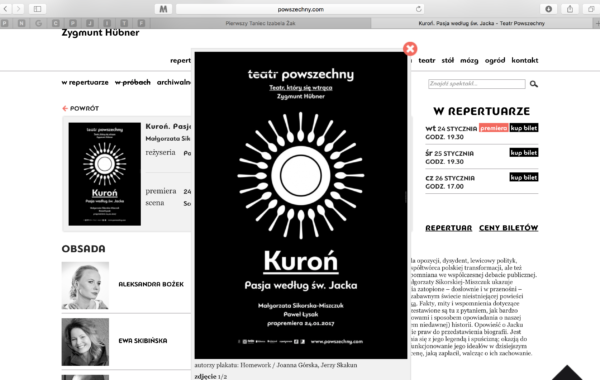Click kup bilet for 25 stycznia
This screenshot has width=600, height=380.
tap(523, 153)
